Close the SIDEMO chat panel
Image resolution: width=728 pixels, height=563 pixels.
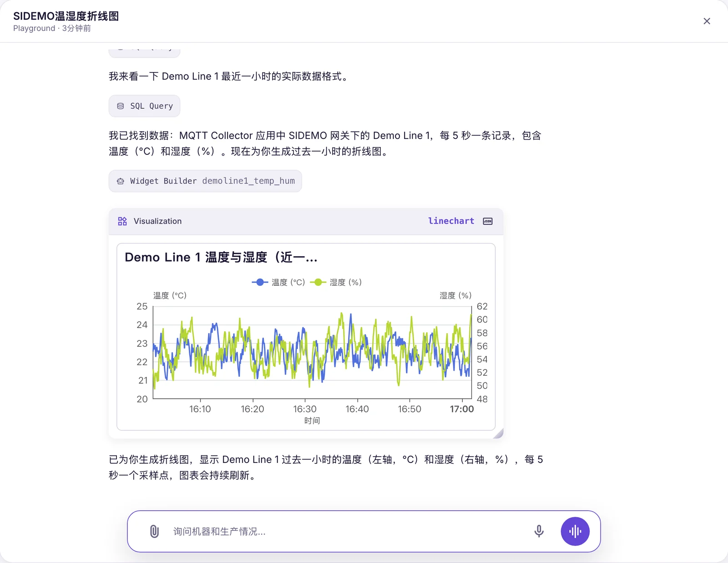click(x=707, y=21)
